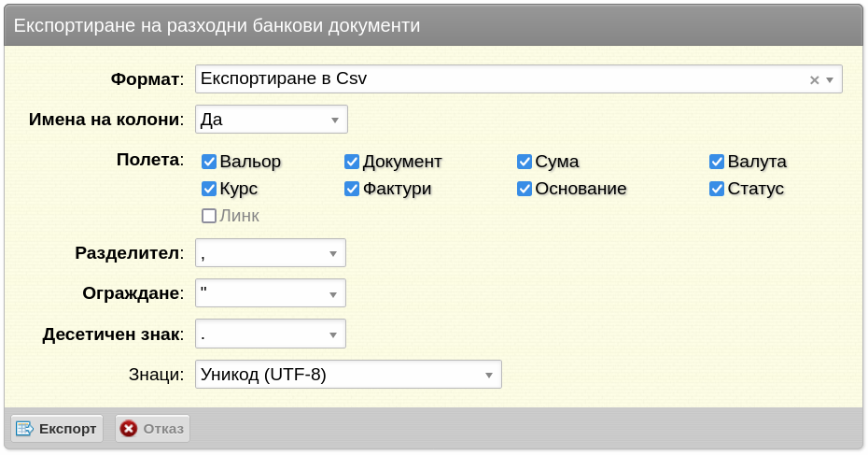Uncheck the Вальор checkbox
868x455 pixels.
[x=209, y=162]
